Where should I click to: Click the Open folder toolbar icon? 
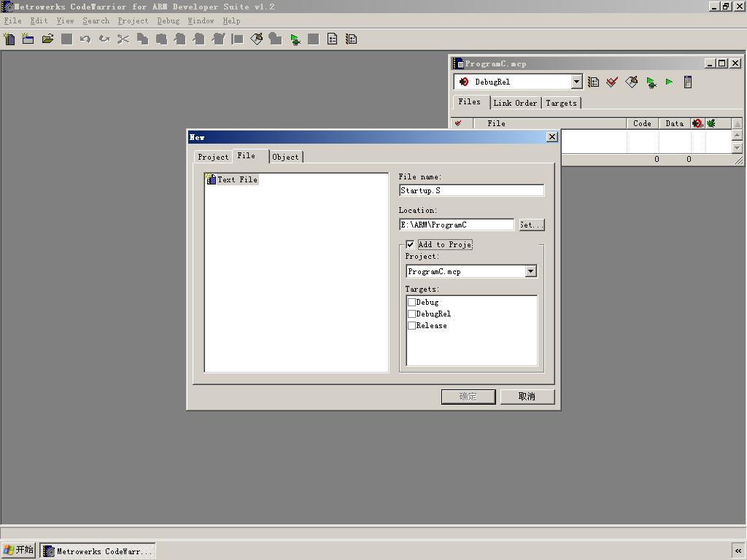(x=47, y=39)
